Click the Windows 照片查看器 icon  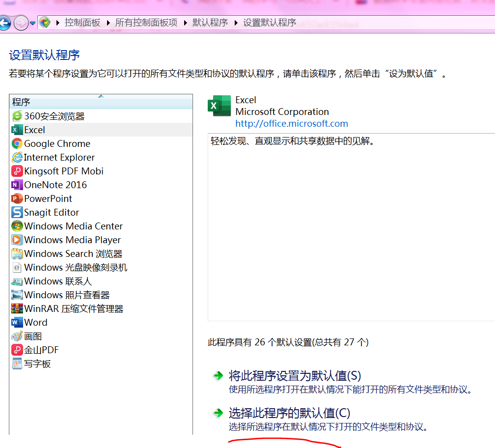(x=17, y=295)
